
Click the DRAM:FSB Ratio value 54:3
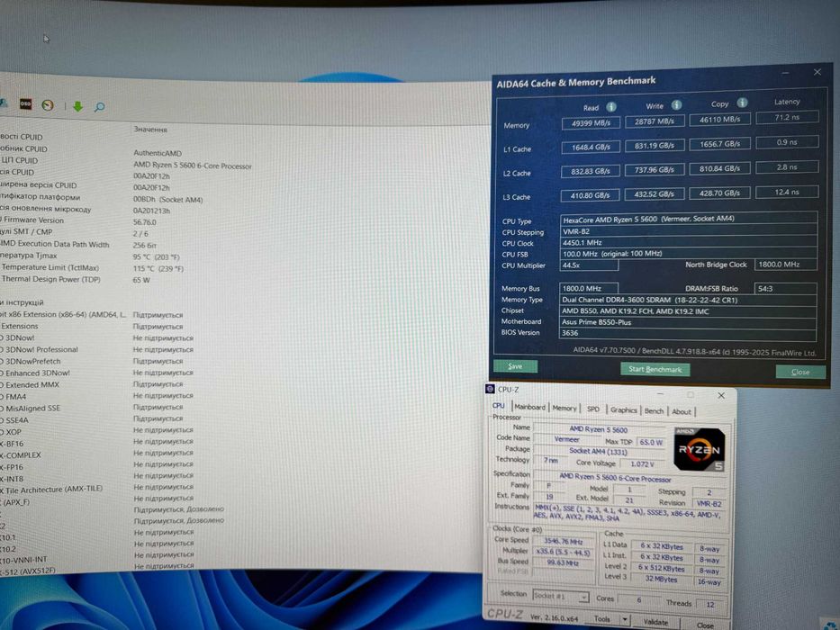point(785,288)
